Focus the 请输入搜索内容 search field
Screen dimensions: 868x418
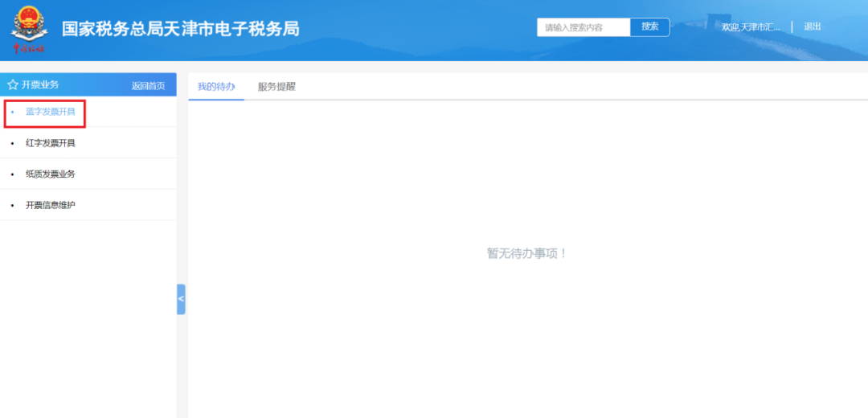coord(583,27)
